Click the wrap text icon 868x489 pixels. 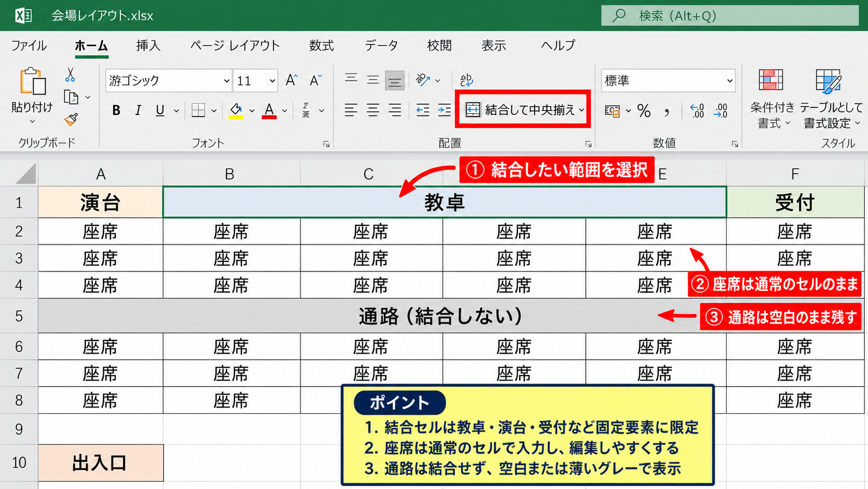click(x=466, y=80)
